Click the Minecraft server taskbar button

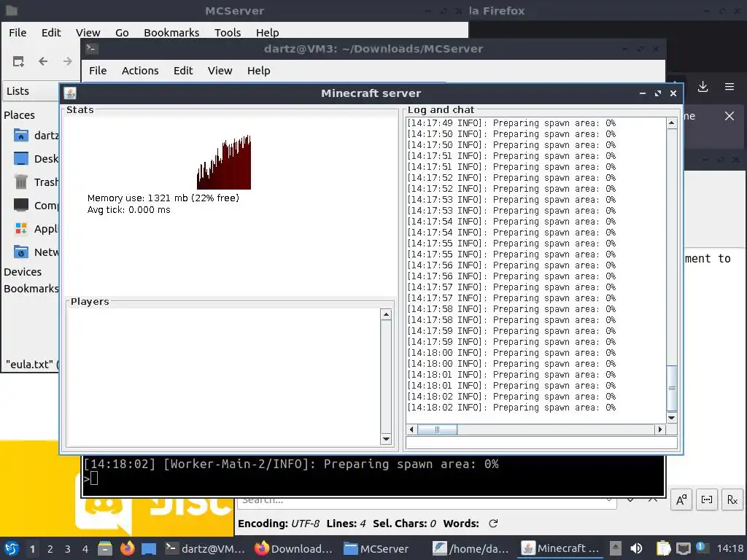pos(560,548)
